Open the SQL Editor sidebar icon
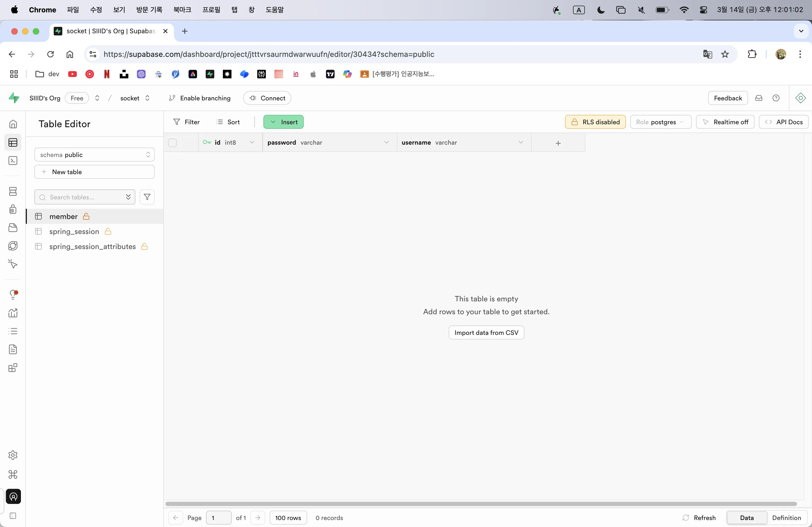This screenshot has width=812, height=527. tap(13, 160)
